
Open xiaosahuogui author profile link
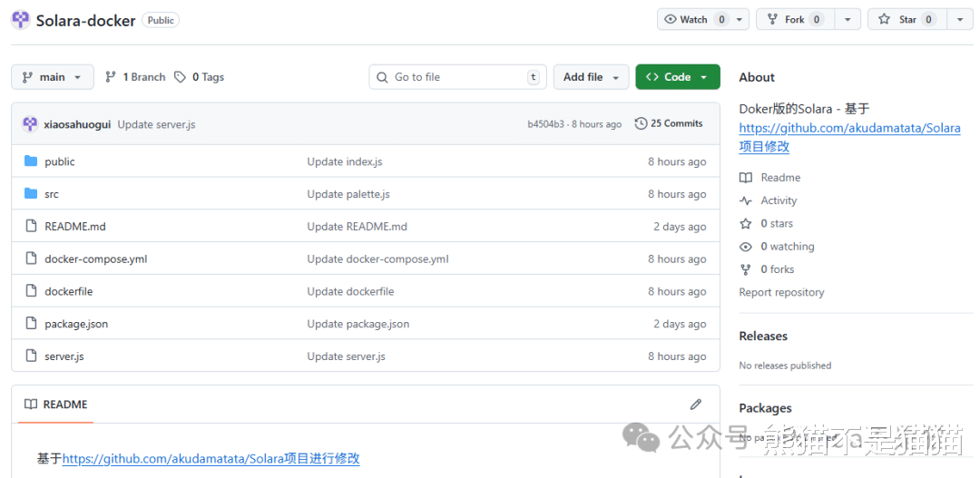click(x=77, y=124)
